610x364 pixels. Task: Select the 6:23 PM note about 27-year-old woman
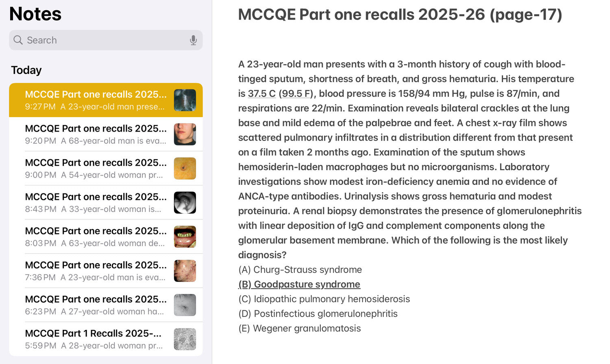(x=96, y=305)
